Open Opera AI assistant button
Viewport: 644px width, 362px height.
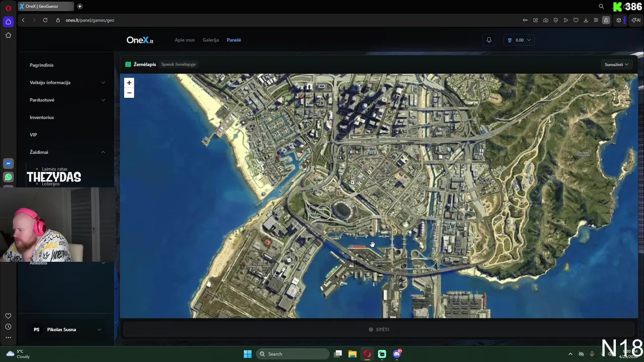click(x=636, y=20)
